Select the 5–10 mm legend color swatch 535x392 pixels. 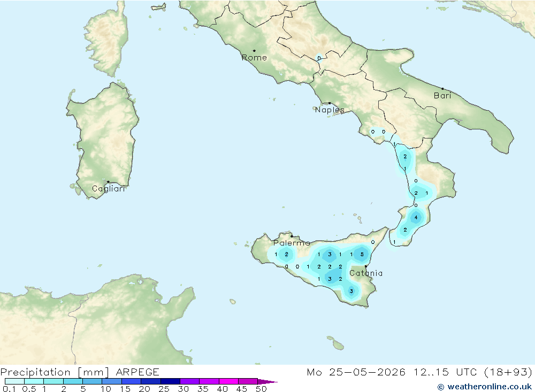tap(93, 381)
